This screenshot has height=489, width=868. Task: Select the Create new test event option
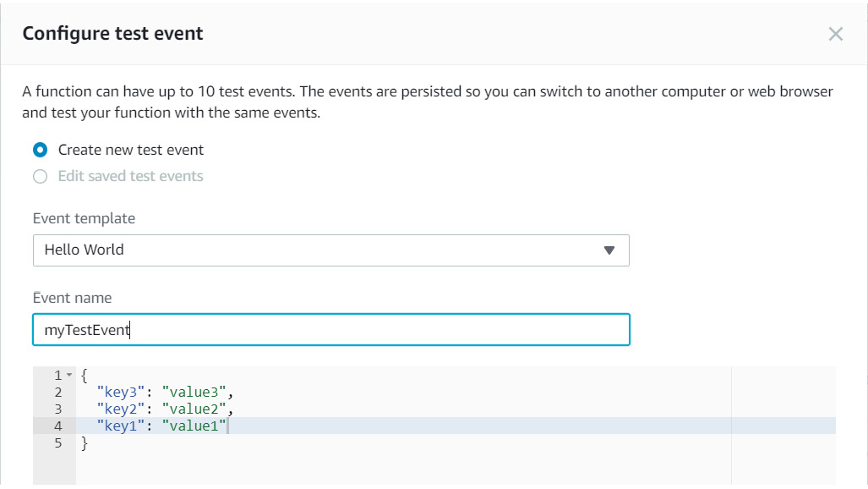pyautogui.click(x=40, y=150)
